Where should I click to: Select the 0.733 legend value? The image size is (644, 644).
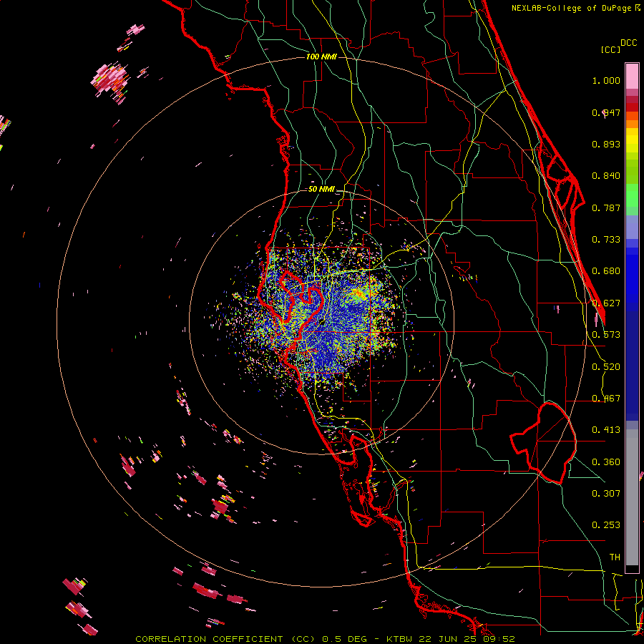coord(606,240)
